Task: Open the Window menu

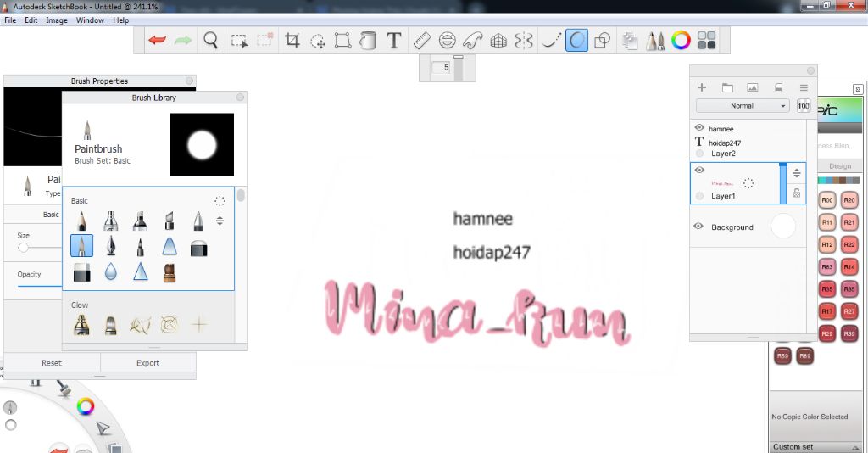Action: pos(90,20)
